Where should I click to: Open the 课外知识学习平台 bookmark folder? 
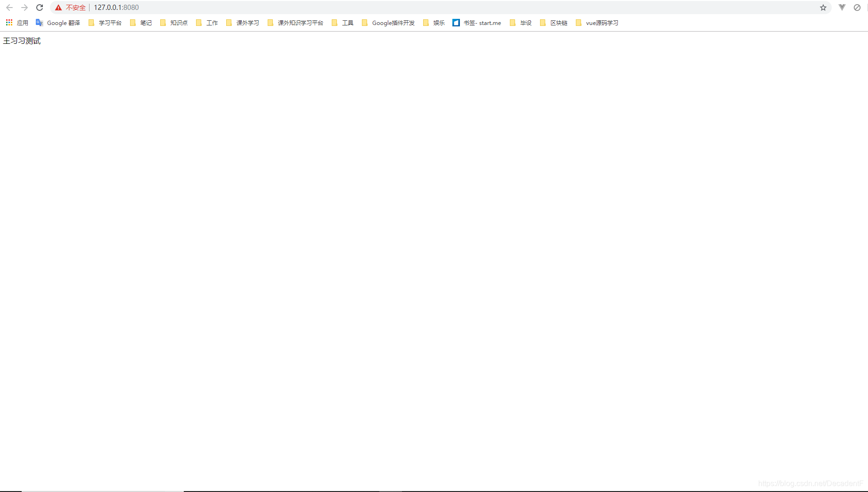[295, 23]
